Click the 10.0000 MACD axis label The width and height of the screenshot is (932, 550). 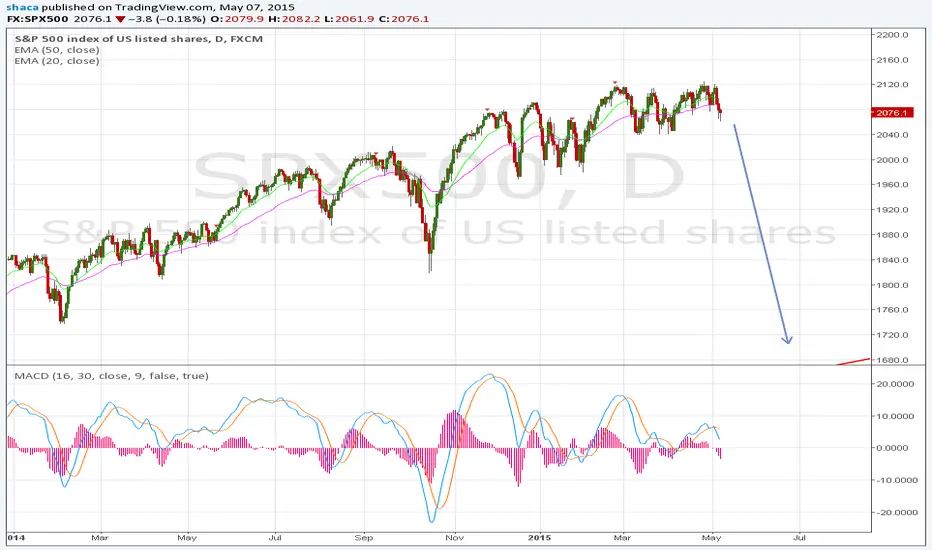pos(895,416)
